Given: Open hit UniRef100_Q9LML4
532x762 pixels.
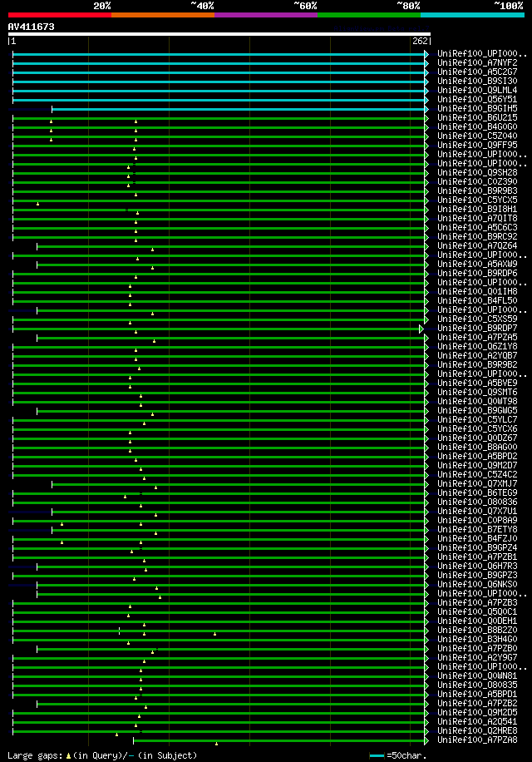Looking at the screenshot, I should coord(477,91).
